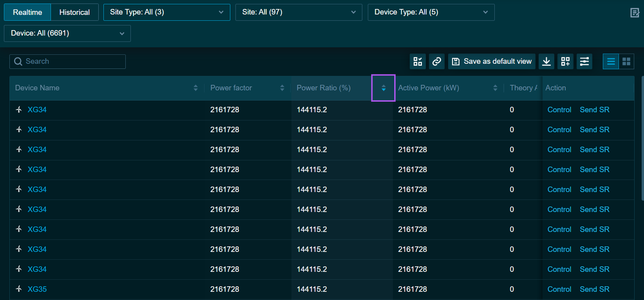Switch to the Historical tab
Screen dimensions: 644x300
click(74, 12)
